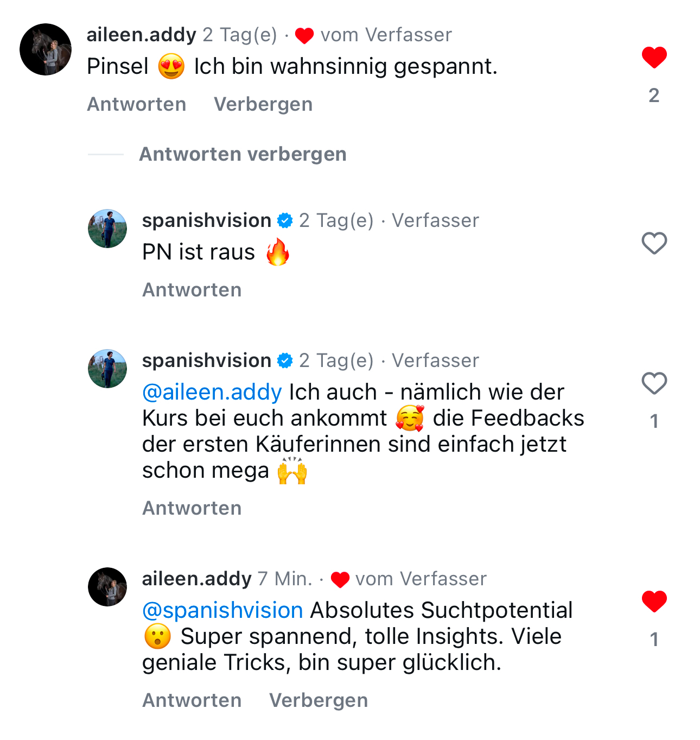Screen dimensions: 700x740
Task: Open aileen.addy username on top comment
Action: pos(142,35)
